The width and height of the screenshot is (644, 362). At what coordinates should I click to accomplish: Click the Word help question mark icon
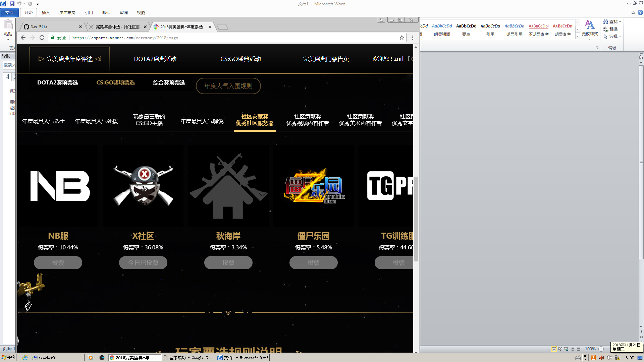[640, 12]
